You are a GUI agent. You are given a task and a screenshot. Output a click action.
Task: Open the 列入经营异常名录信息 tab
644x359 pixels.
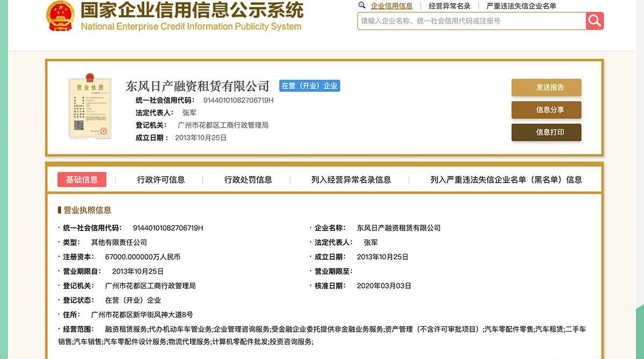(x=351, y=180)
